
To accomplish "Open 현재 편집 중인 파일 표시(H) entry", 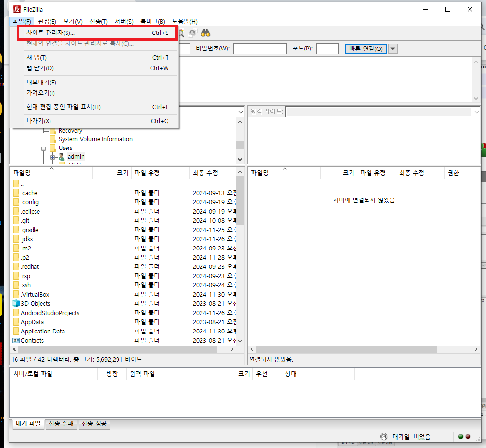I will coord(97,107).
